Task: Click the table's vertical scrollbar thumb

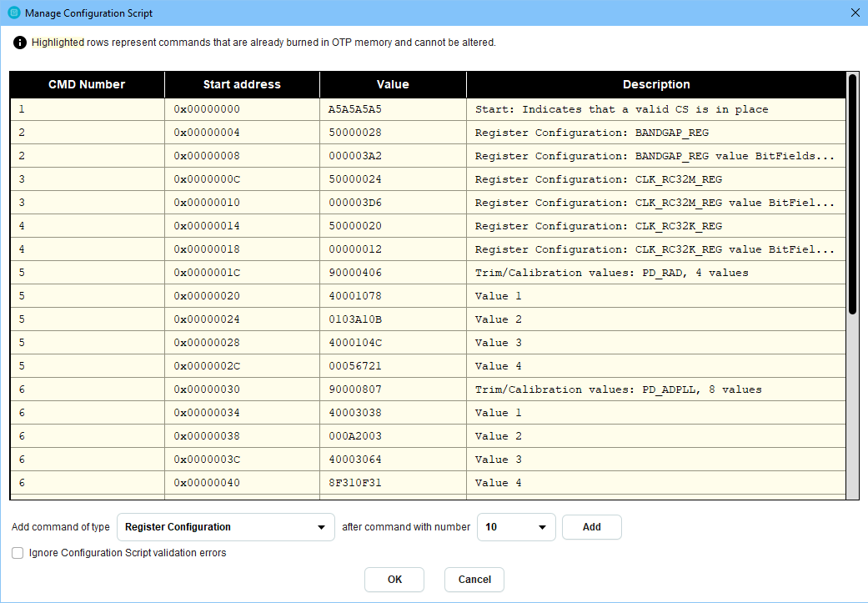Action: (852, 193)
